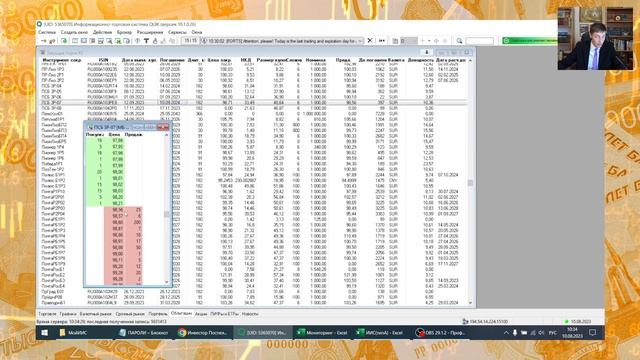Click the Цена header in the order book

pos(115,134)
